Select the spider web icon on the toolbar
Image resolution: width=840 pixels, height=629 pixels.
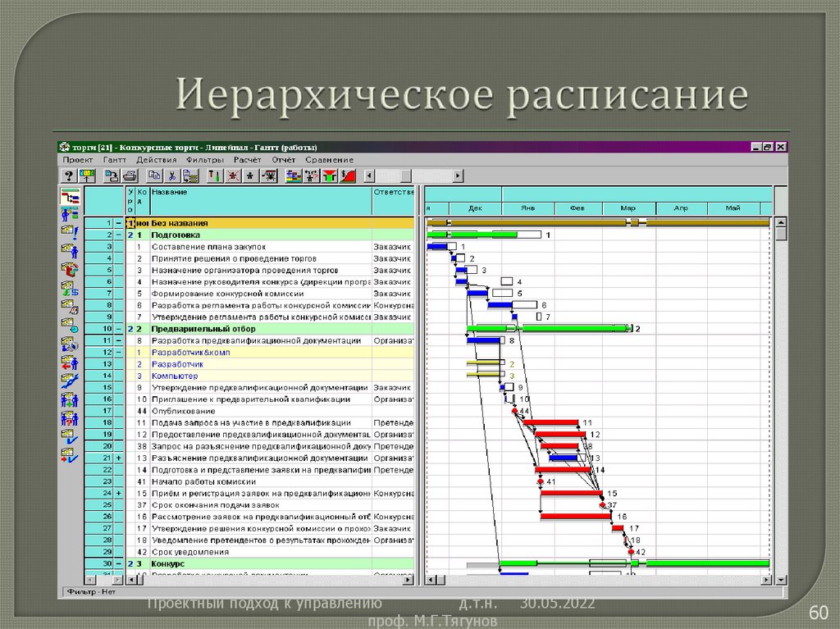pyautogui.click(x=271, y=175)
